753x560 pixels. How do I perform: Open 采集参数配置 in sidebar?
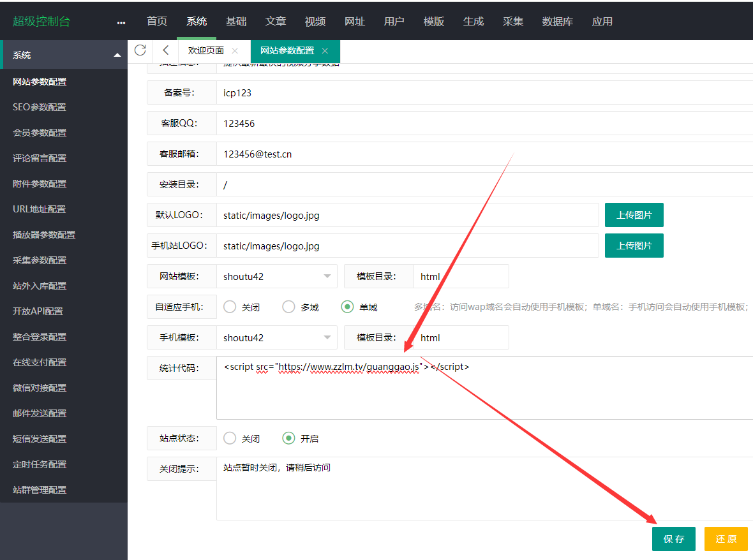[40, 260]
